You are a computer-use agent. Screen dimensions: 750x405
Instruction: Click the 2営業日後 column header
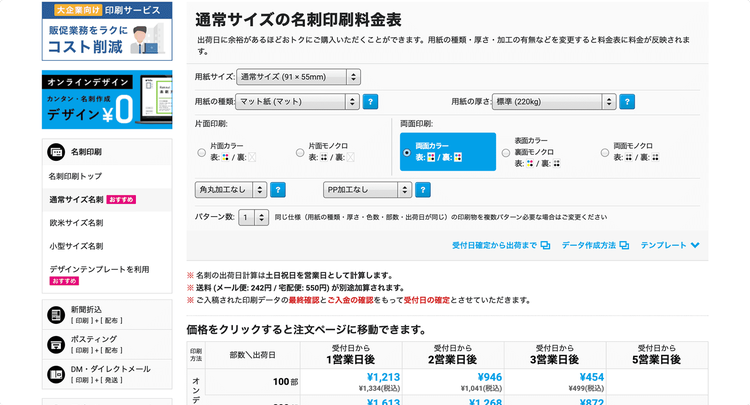pos(452,355)
